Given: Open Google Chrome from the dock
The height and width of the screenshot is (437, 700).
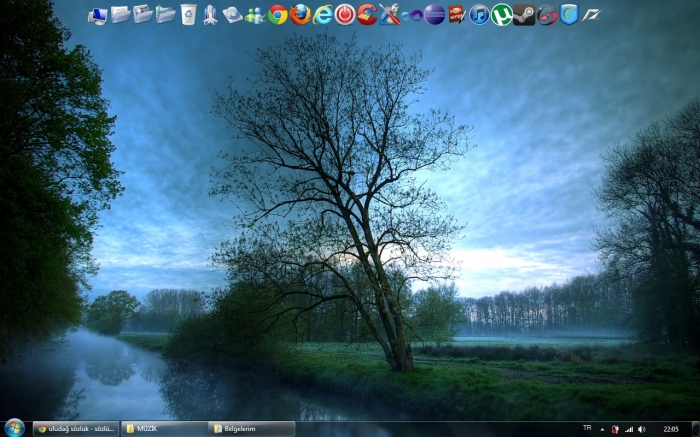Looking at the screenshot, I should (x=278, y=14).
